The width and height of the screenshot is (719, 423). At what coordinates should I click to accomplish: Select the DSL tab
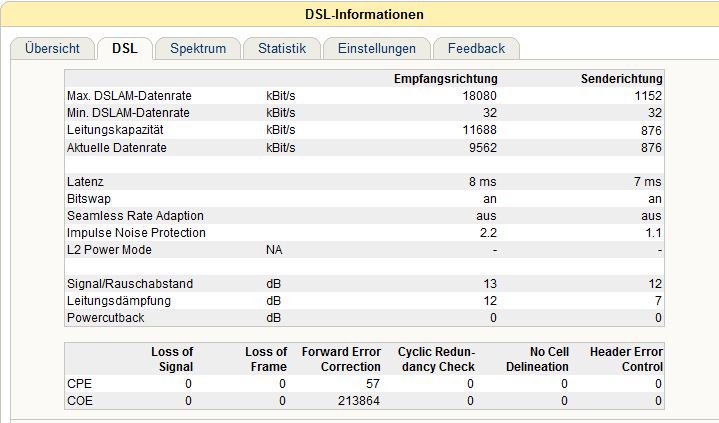click(125, 48)
